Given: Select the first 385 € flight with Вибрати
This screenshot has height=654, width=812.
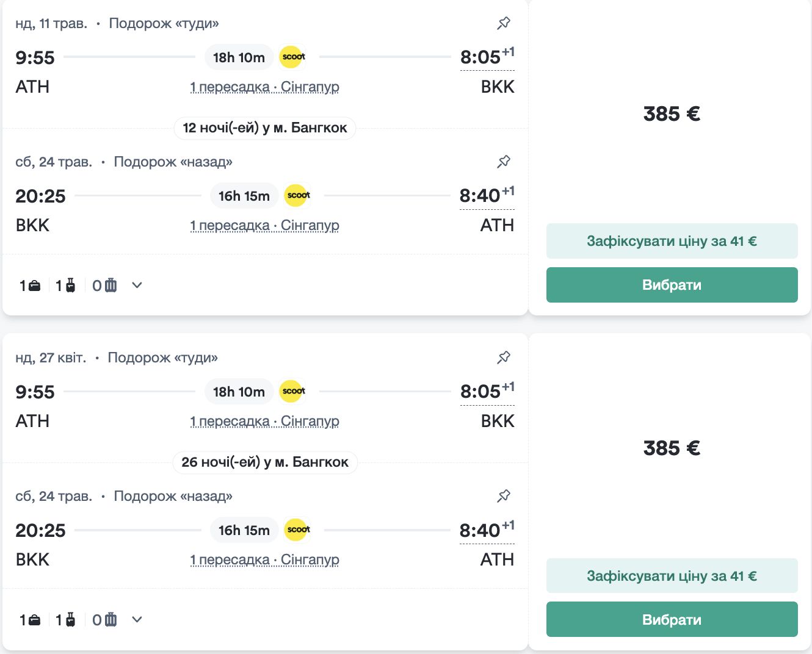Looking at the screenshot, I should [x=672, y=285].
